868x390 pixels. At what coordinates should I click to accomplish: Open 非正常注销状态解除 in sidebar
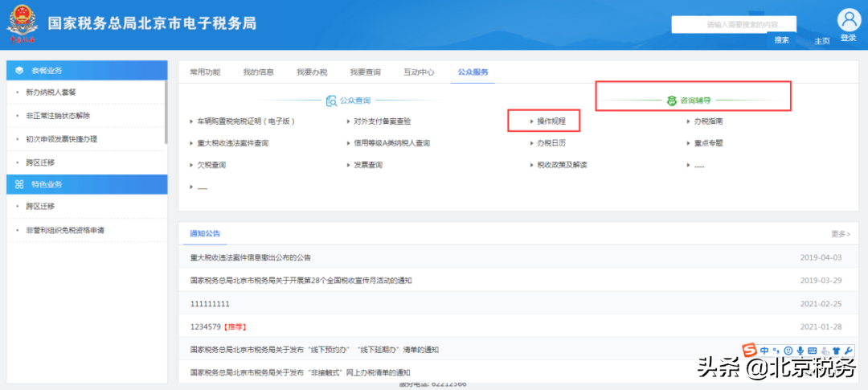coord(58,116)
